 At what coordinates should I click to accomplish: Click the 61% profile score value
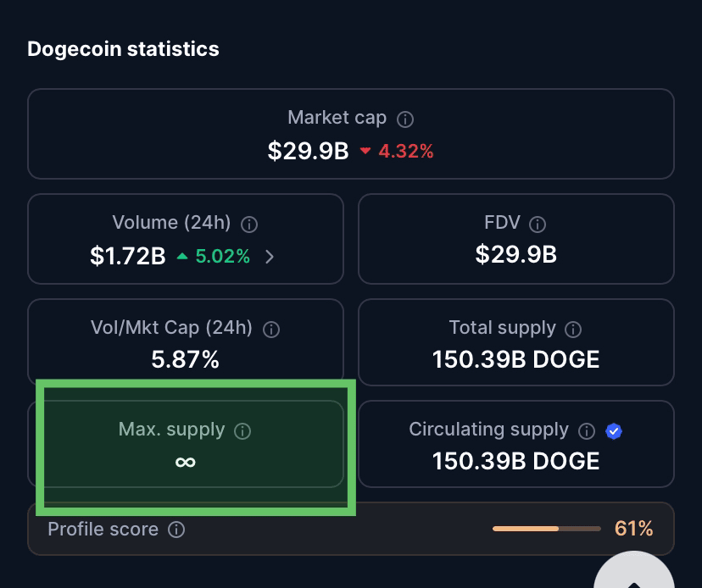634,529
